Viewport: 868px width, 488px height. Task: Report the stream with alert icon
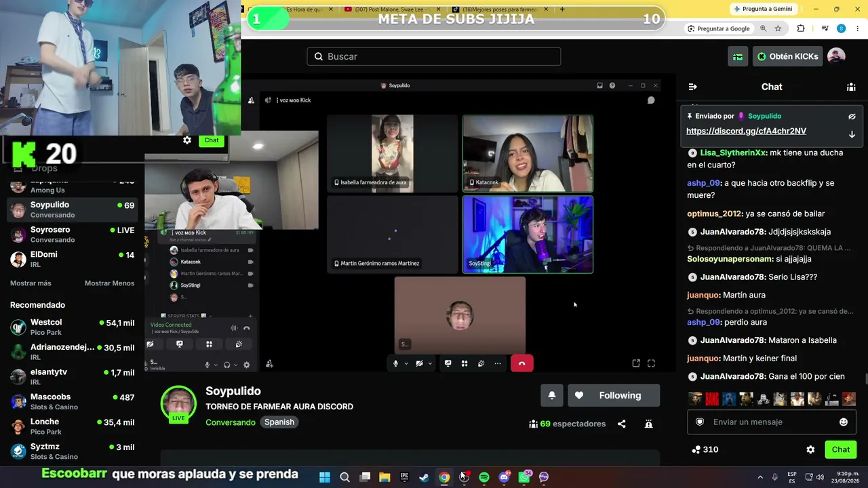click(x=648, y=424)
